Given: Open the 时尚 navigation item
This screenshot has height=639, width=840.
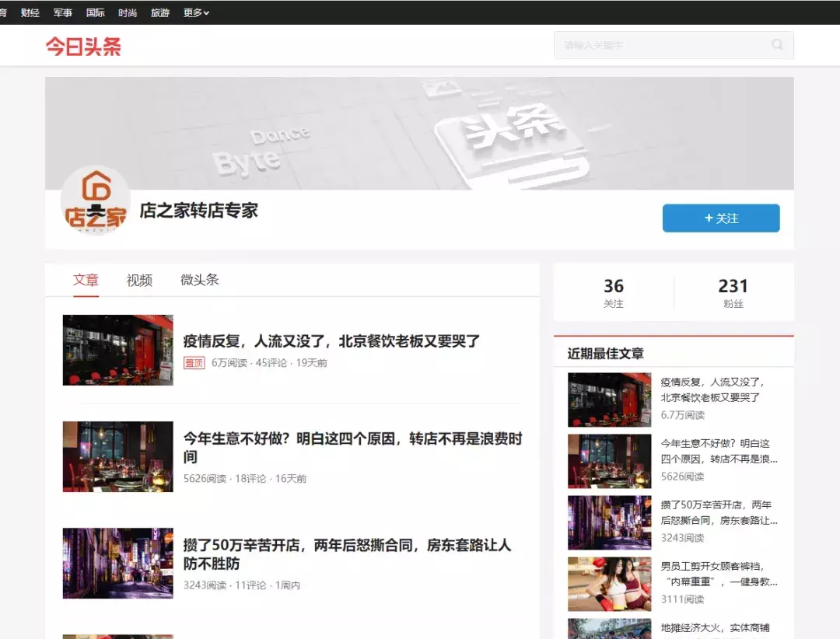Looking at the screenshot, I should tap(128, 12).
